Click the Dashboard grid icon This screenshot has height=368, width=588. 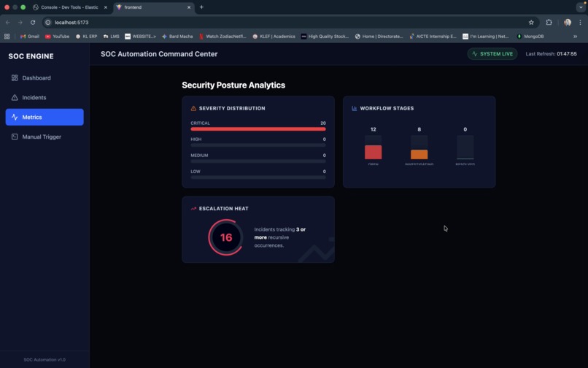point(15,77)
